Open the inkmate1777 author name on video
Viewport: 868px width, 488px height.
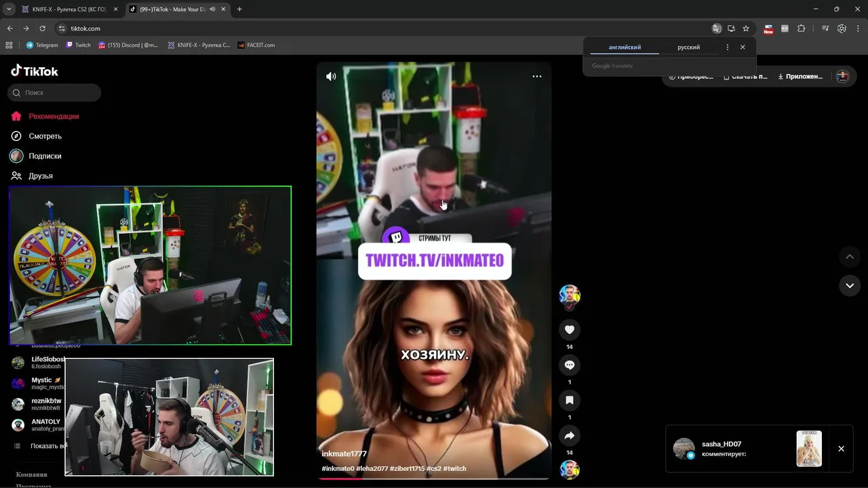[x=344, y=453]
